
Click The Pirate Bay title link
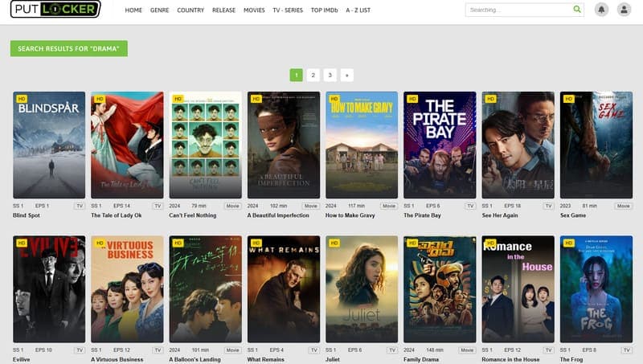click(423, 215)
